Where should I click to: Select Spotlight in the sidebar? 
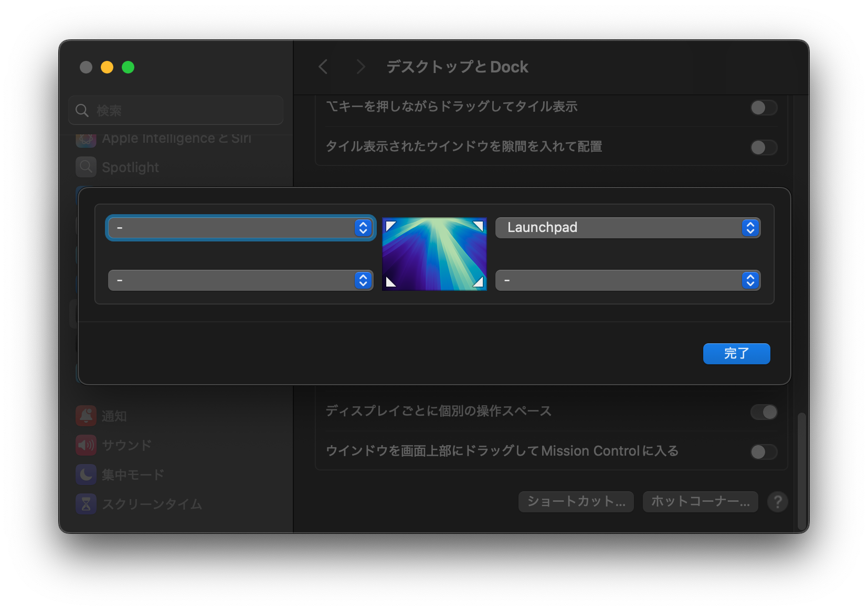coord(131,167)
